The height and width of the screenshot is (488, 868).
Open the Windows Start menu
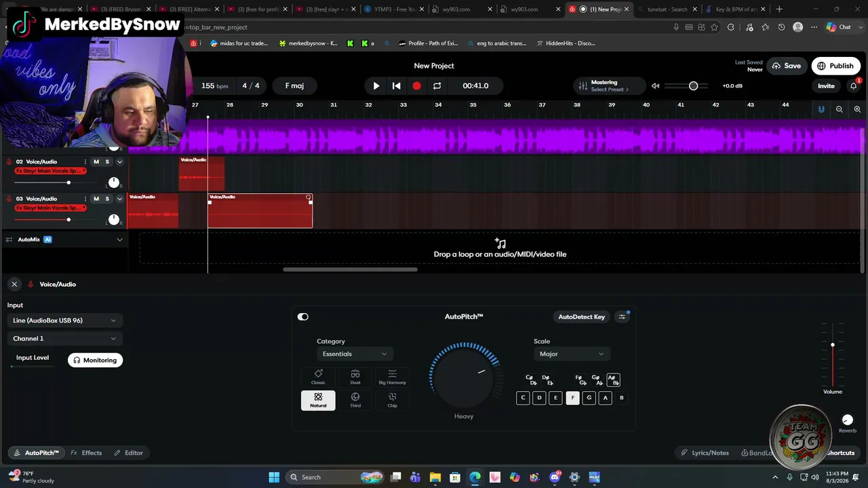pyautogui.click(x=274, y=477)
